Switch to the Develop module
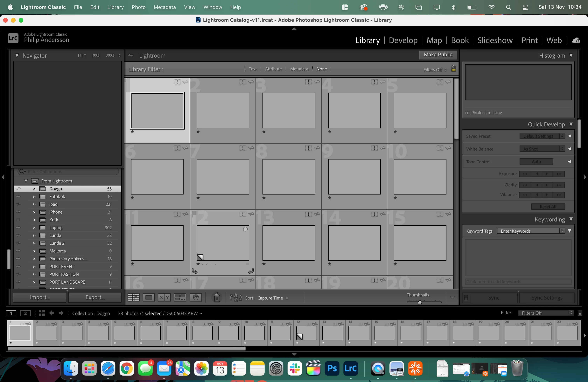 (403, 40)
